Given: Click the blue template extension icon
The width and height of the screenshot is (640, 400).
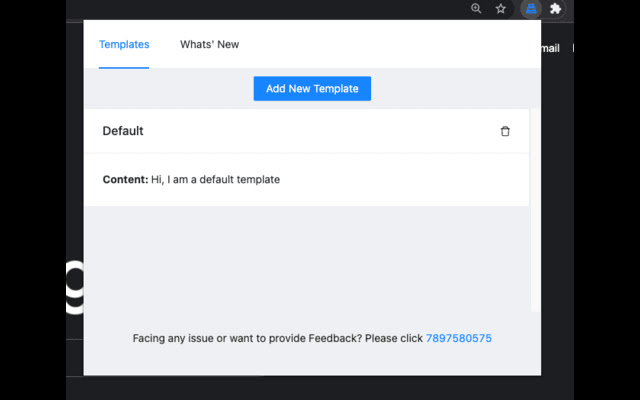Looking at the screenshot, I should (530, 8).
